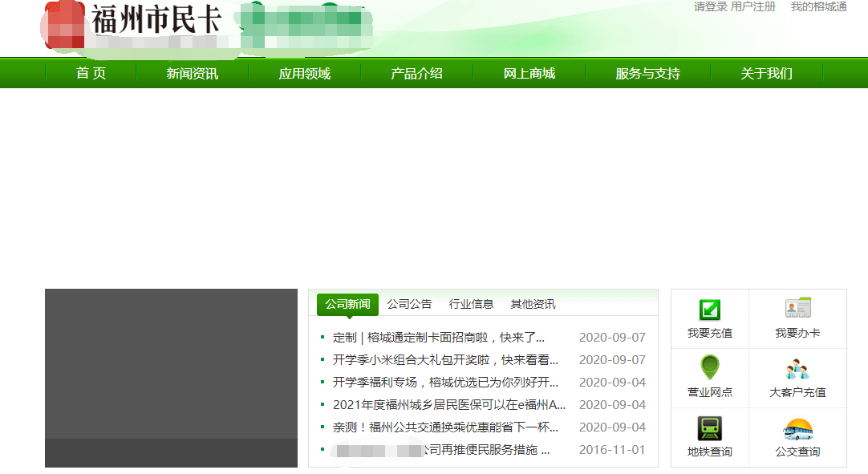Open the 服务与支持 navigation item

pyautogui.click(x=647, y=74)
